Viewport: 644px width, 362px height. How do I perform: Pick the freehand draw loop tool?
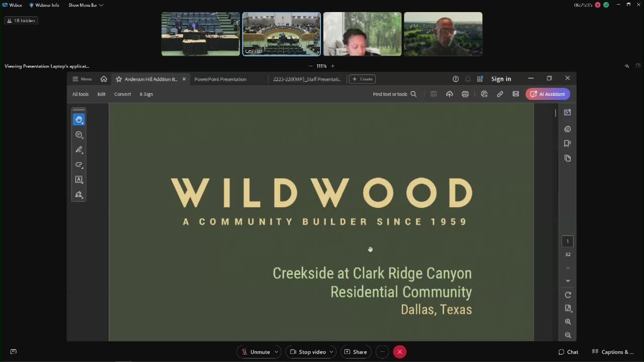pyautogui.click(x=79, y=164)
